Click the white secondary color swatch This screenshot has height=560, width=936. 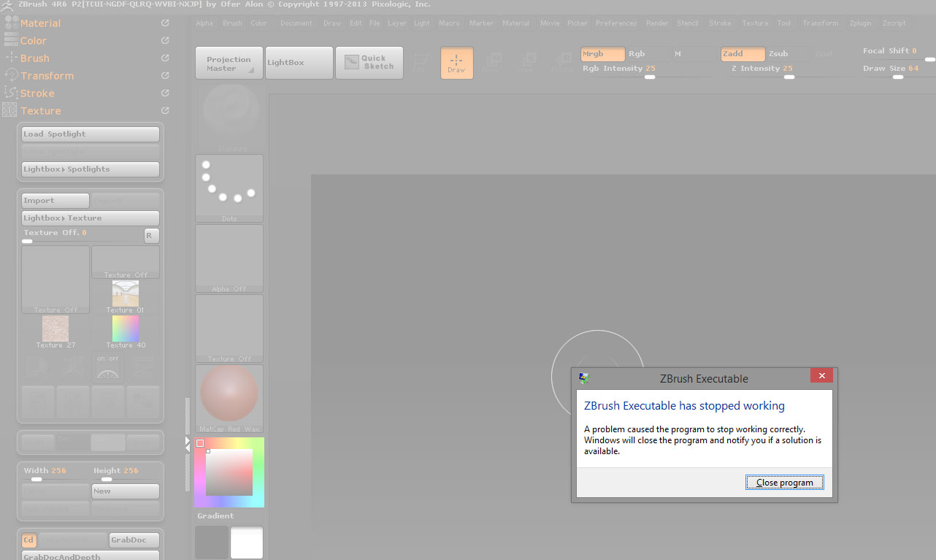(x=247, y=542)
